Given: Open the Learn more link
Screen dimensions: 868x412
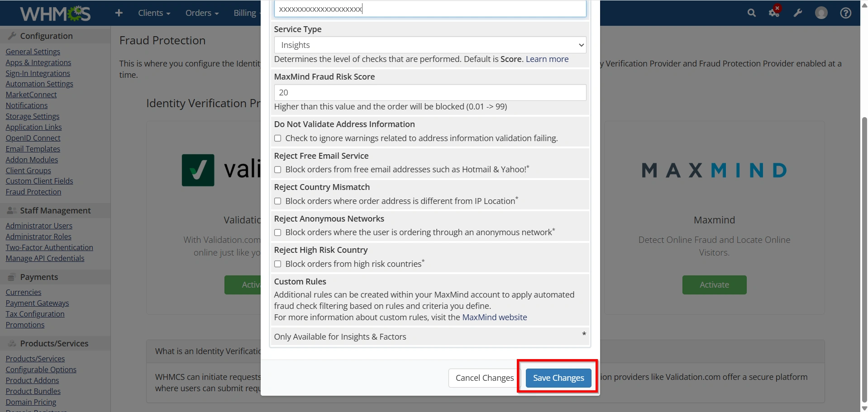Looking at the screenshot, I should pyautogui.click(x=547, y=59).
